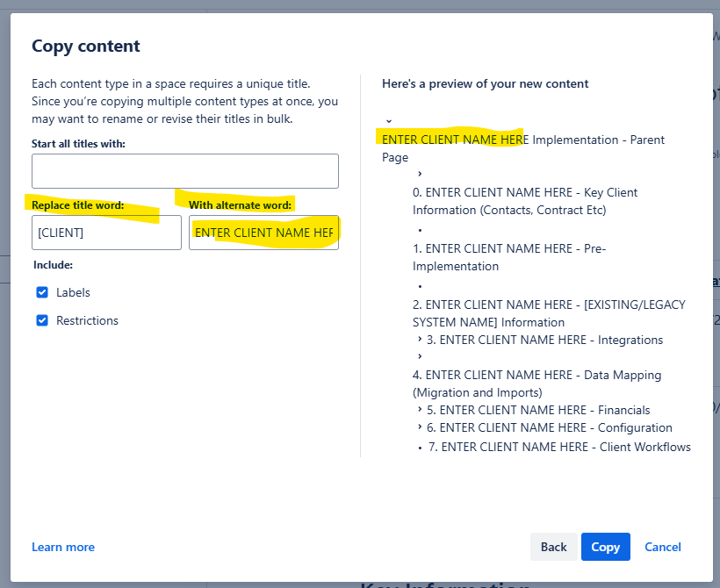Click the 'Replace title word' field containing [CLIENT]
720x588 pixels.
pos(106,233)
